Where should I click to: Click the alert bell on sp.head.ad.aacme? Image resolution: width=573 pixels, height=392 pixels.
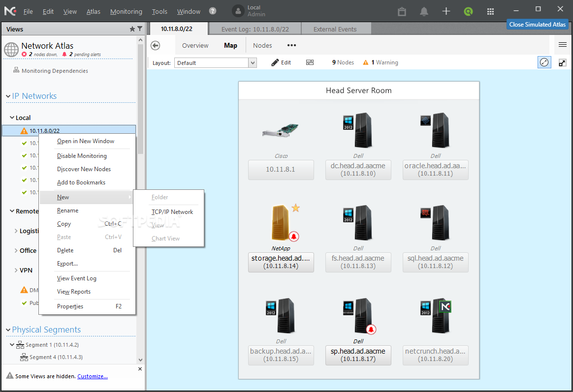[x=371, y=329]
